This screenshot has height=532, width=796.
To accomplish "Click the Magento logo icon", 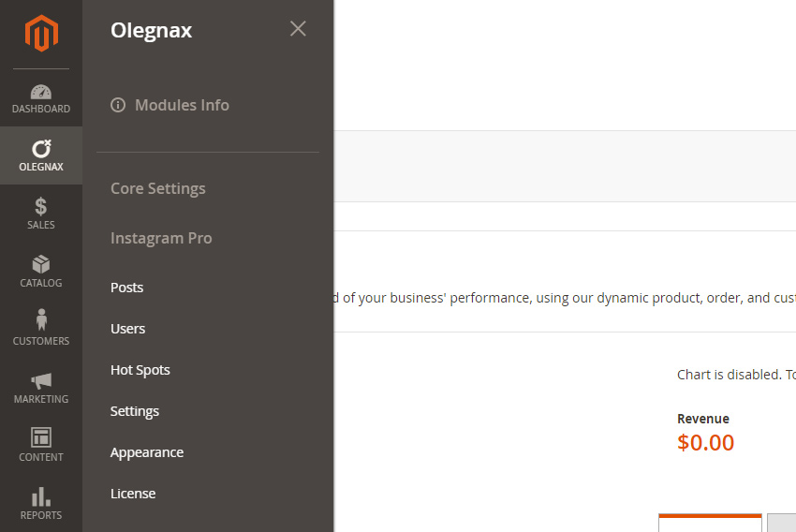I will point(41,33).
